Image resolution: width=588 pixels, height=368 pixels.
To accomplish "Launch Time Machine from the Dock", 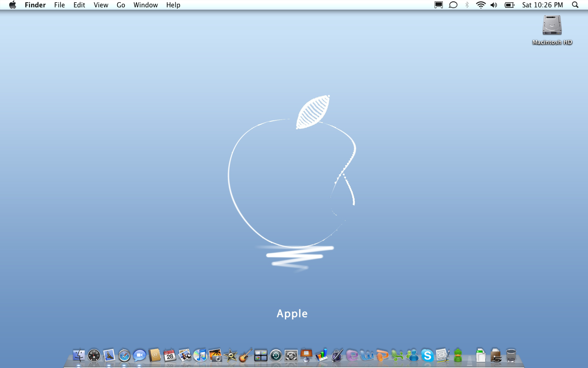I will tap(276, 355).
